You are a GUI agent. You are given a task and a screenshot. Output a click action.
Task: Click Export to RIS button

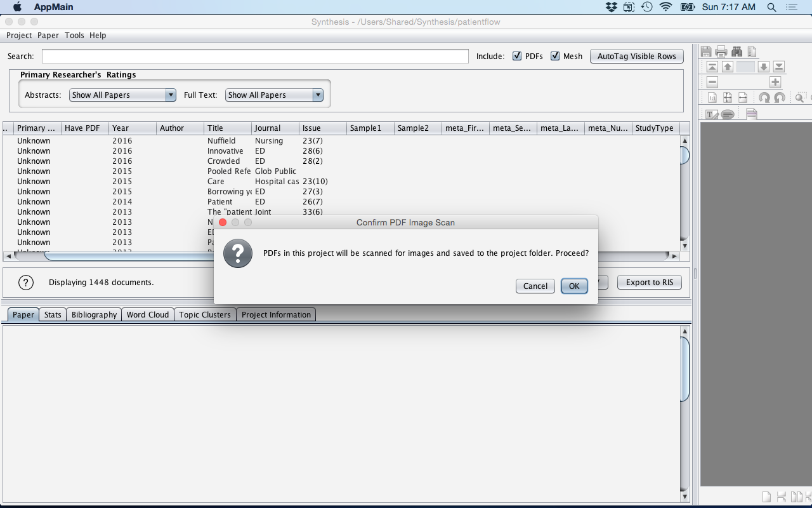pyautogui.click(x=650, y=283)
